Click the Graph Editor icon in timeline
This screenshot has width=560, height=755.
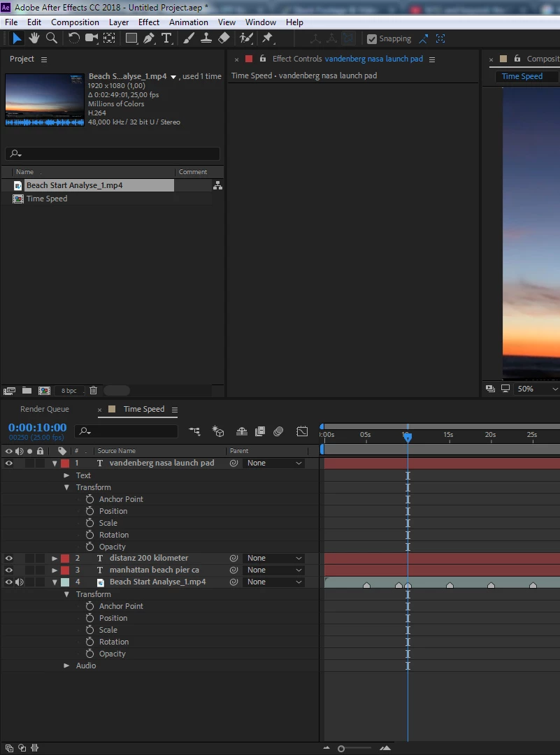point(302,431)
